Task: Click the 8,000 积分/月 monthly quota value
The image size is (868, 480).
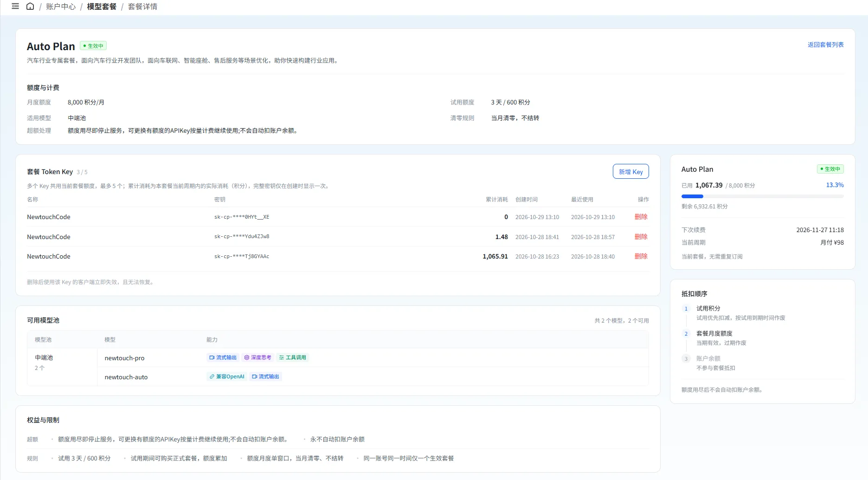Action: [x=86, y=102]
